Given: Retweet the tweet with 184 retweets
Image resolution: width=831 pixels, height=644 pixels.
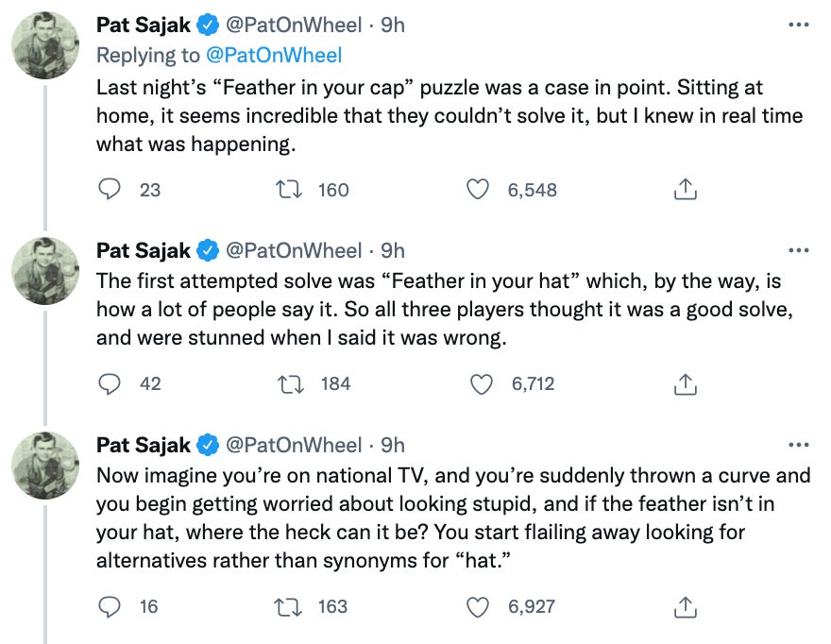Looking at the screenshot, I should click(293, 384).
